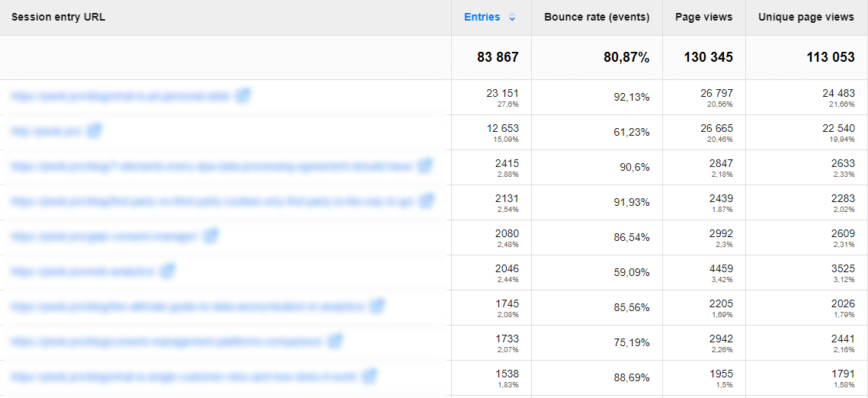The width and height of the screenshot is (868, 398).
Task: Open the single customer view blog URL
Action: [184, 377]
